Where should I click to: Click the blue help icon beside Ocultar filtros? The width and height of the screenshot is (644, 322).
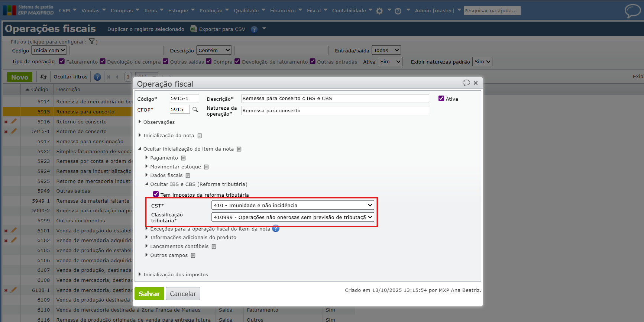97,77
